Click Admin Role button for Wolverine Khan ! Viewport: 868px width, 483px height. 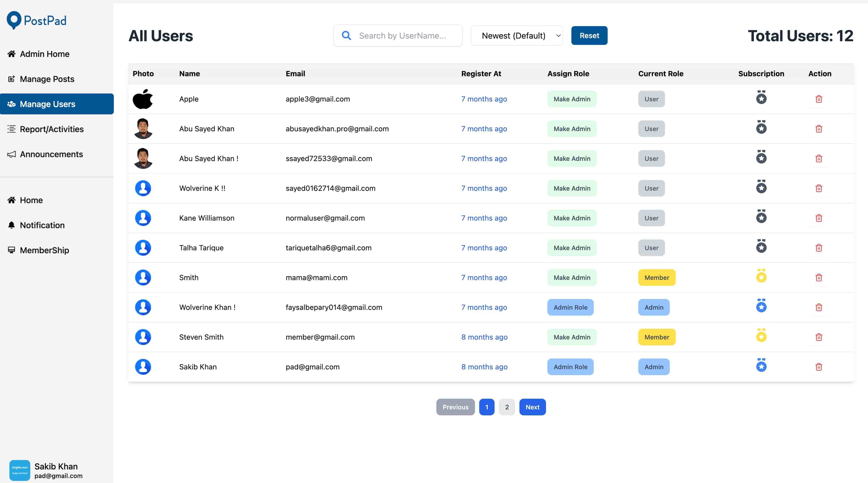(x=570, y=307)
